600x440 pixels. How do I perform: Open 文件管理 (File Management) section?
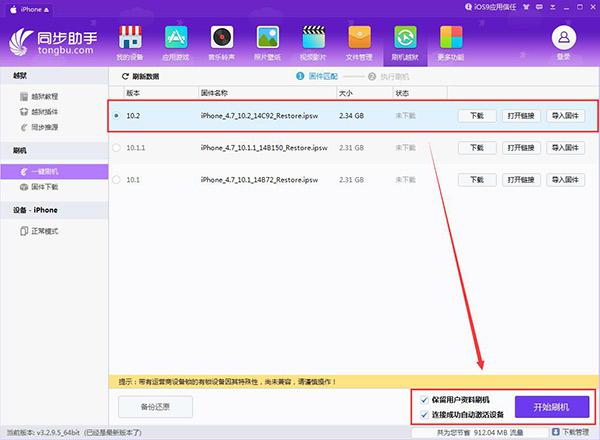(x=359, y=43)
